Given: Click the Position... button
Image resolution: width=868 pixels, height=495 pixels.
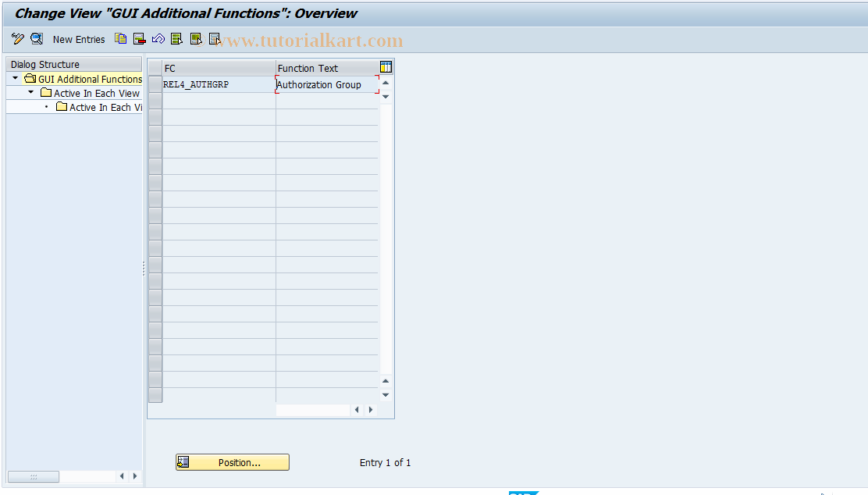Looking at the screenshot, I should pos(233,462).
